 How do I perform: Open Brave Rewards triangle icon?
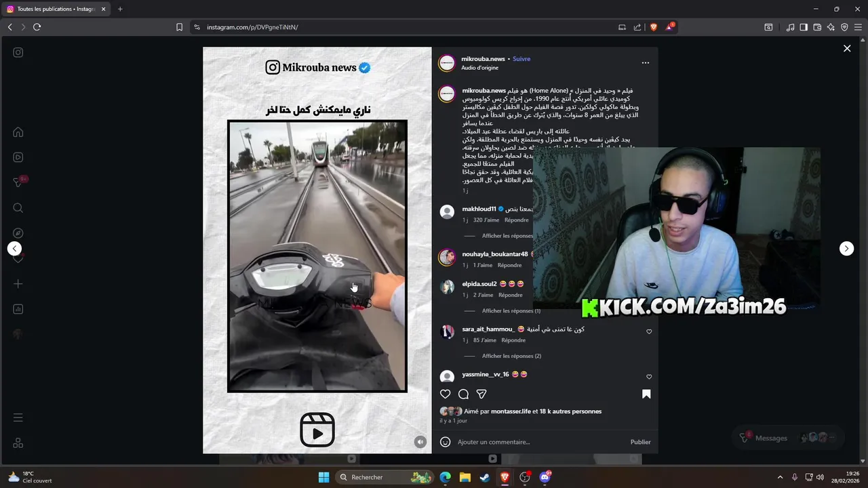(670, 27)
